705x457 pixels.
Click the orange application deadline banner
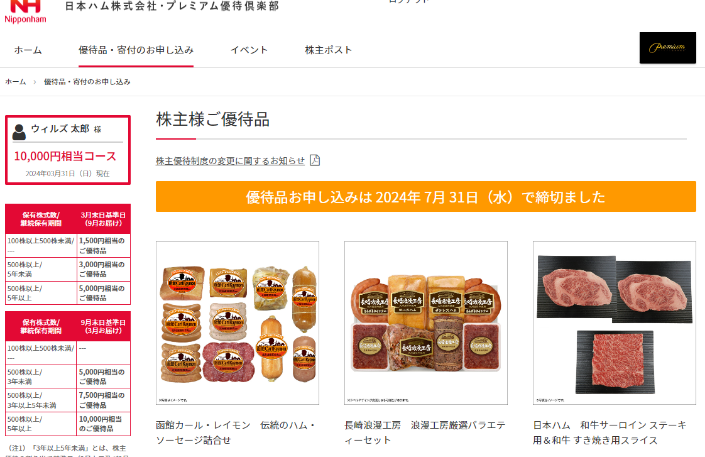[426, 197]
